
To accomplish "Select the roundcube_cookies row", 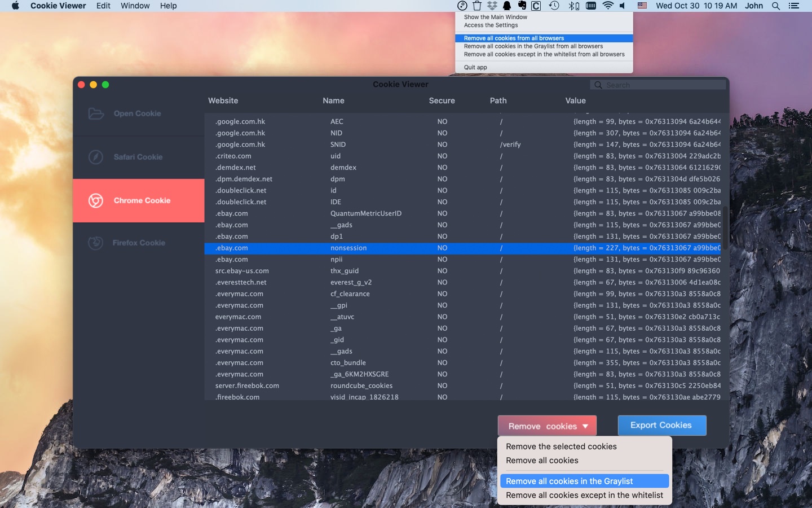I will point(463,386).
